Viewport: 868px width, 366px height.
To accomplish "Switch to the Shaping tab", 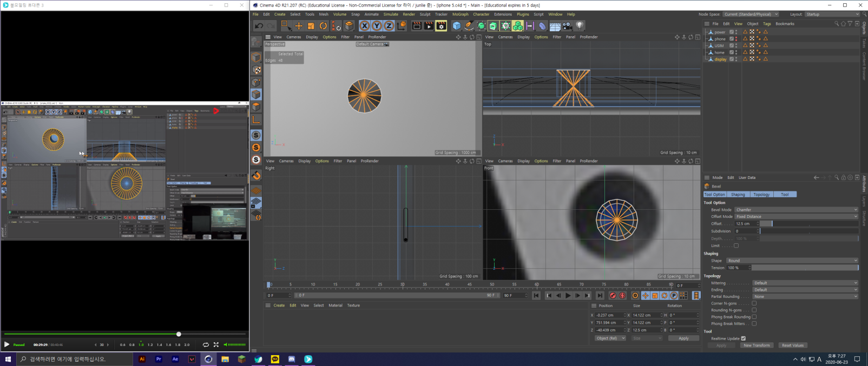I will 738,195.
